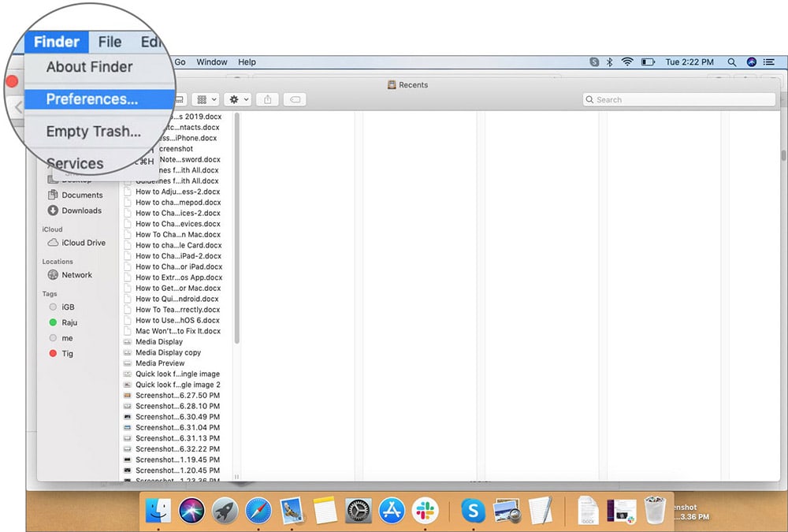Viewport: 788px width, 532px height.
Task: Select the iGB tag in the sidebar
Action: point(66,307)
